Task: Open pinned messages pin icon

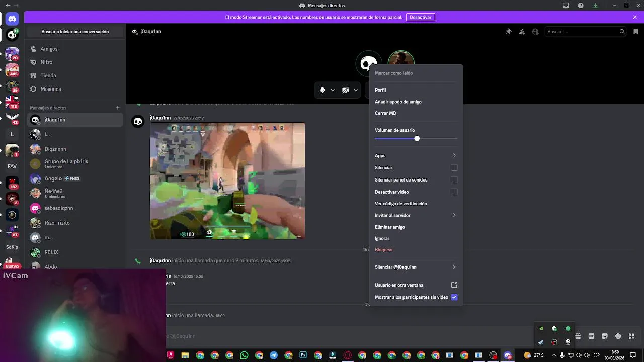Action: point(509,32)
